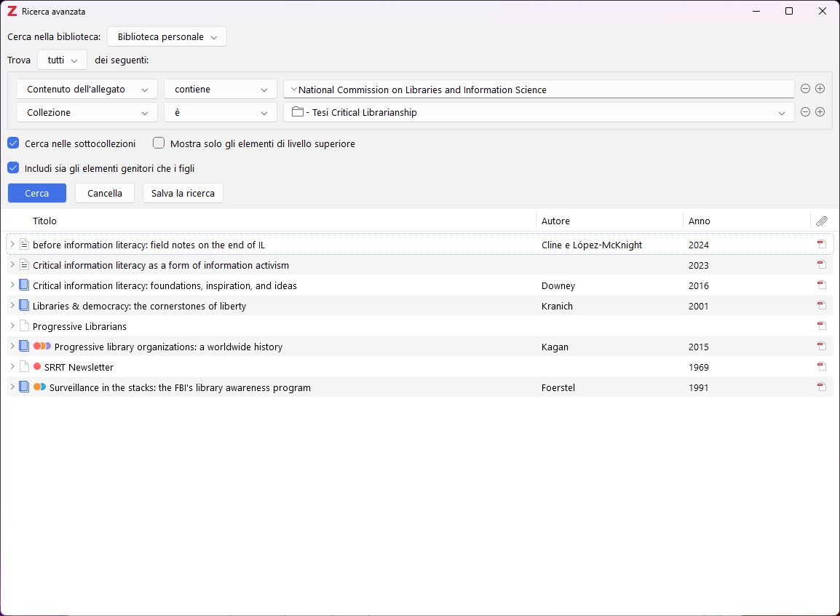Toggle 'Includi sia gli elementi genitori che i figli'
This screenshot has height=616, width=840.
tap(13, 167)
